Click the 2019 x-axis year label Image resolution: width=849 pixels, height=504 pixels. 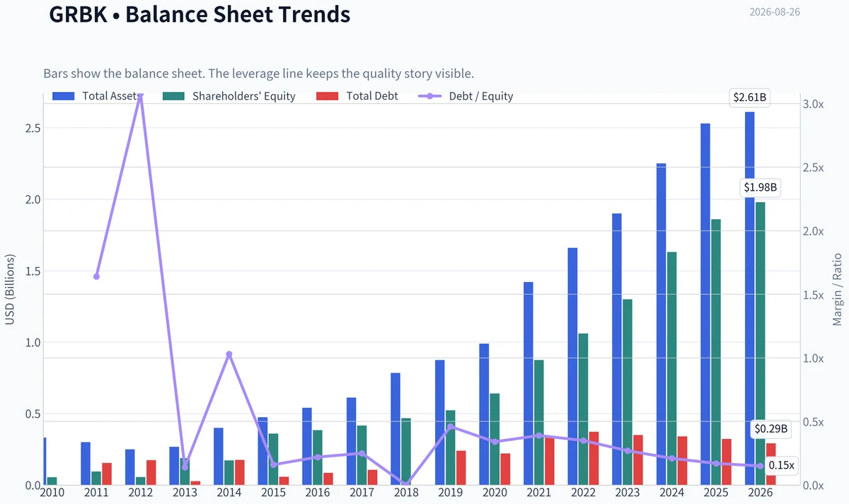point(451,492)
